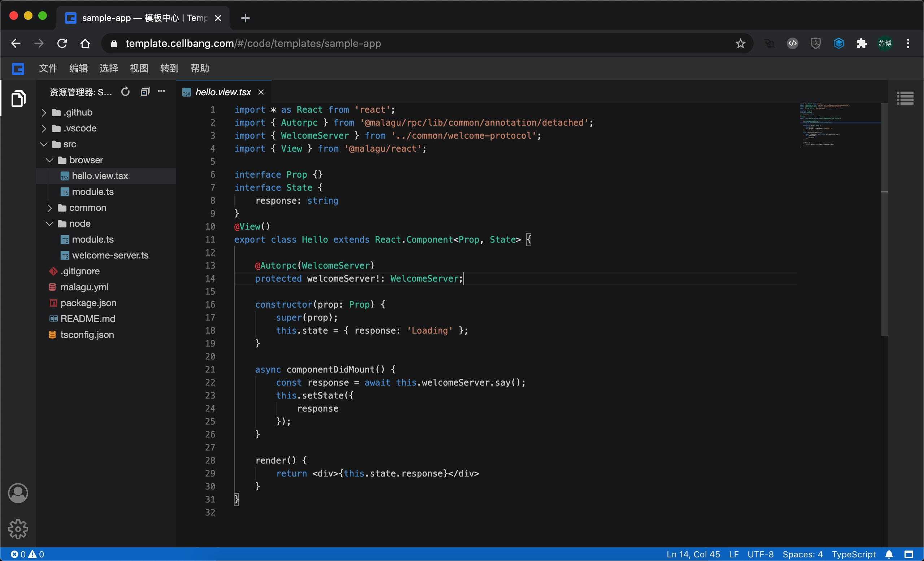This screenshot has height=561, width=924.
Task: Open welcome-server.ts file in tree
Action: pos(110,255)
